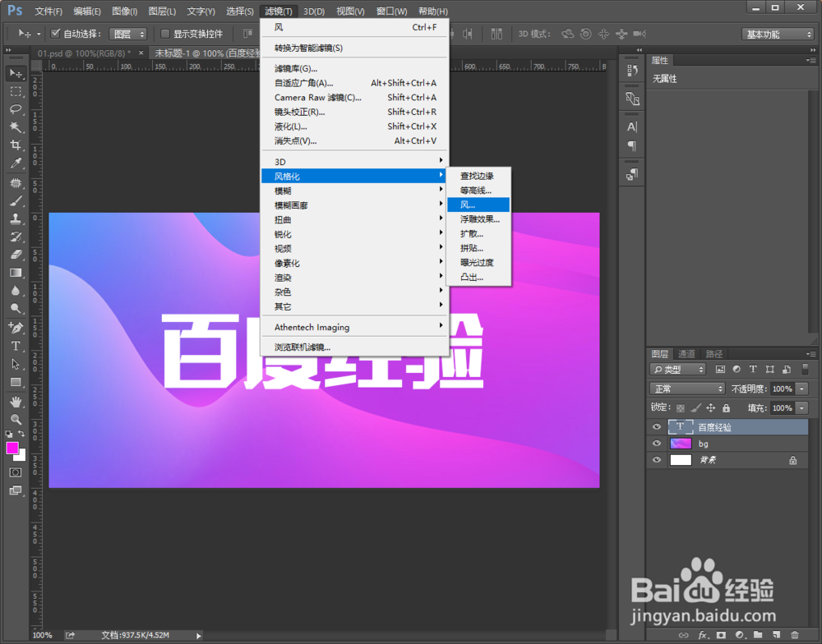The image size is (822, 644).
Task: Click 转换为智能滤镜(S) entry
Action: [354, 48]
